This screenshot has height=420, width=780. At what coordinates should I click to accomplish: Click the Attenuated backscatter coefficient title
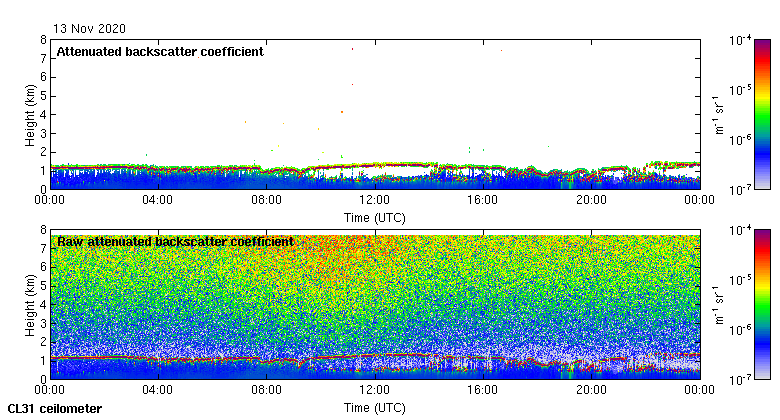click(160, 52)
